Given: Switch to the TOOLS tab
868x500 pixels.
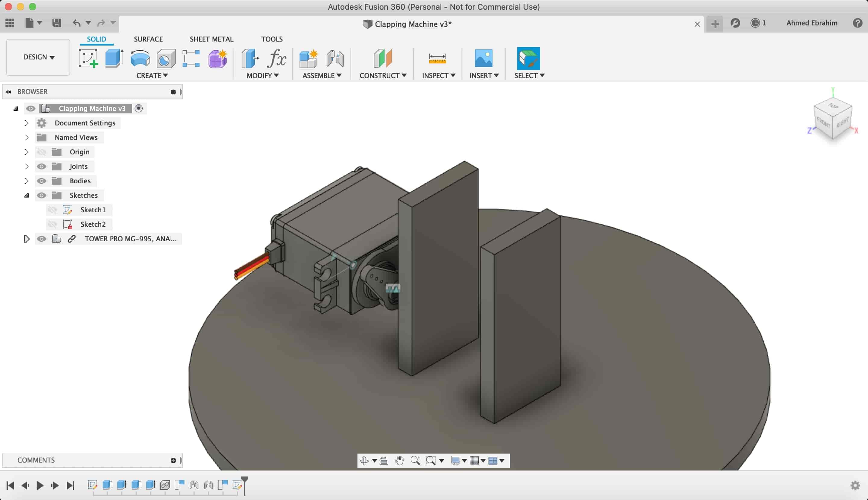Looking at the screenshot, I should (x=272, y=39).
